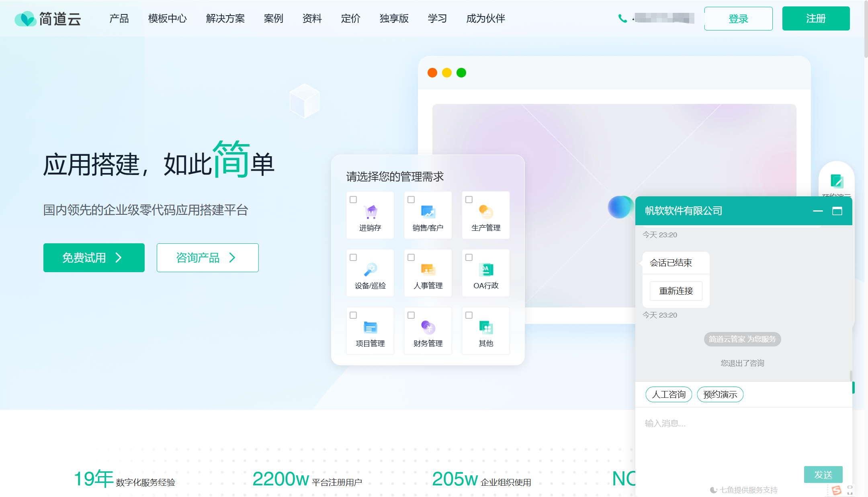The height and width of the screenshot is (497, 868).
Task: Check the 进销存 checkbox
Action: coord(353,199)
